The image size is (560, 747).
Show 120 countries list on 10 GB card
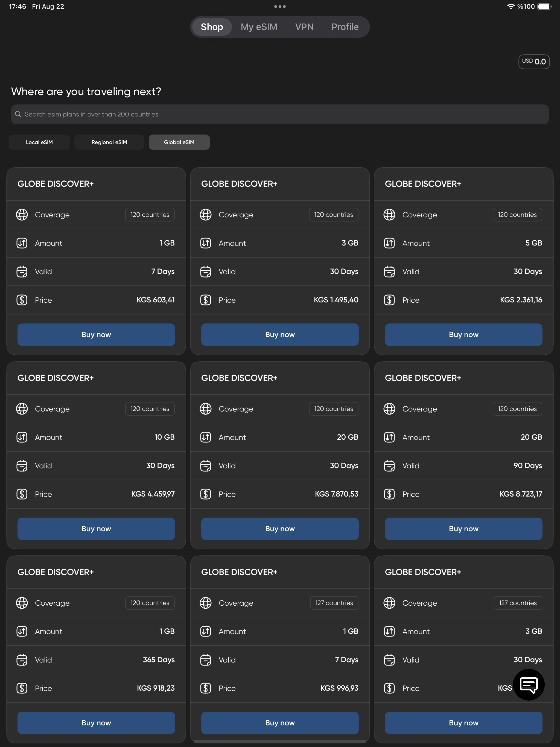click(x=150, y=409)
